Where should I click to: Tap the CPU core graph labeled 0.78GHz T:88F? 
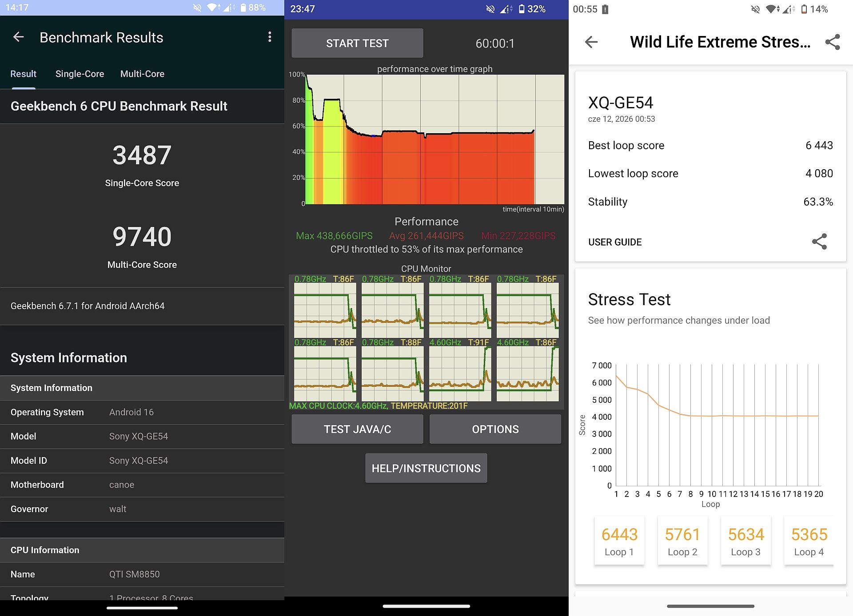click(x=392, y=371)
